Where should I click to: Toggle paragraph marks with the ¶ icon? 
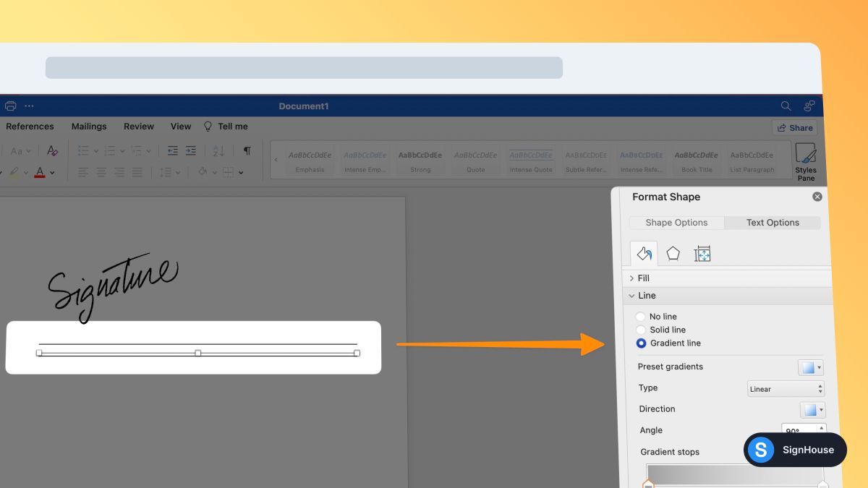tap(247, 150)
